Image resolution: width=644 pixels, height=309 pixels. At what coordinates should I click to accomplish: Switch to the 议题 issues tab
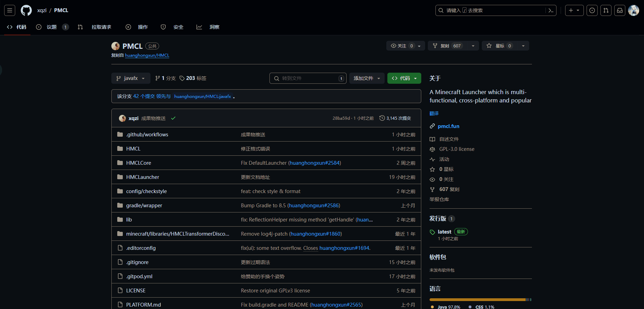(x=52, y=27)
